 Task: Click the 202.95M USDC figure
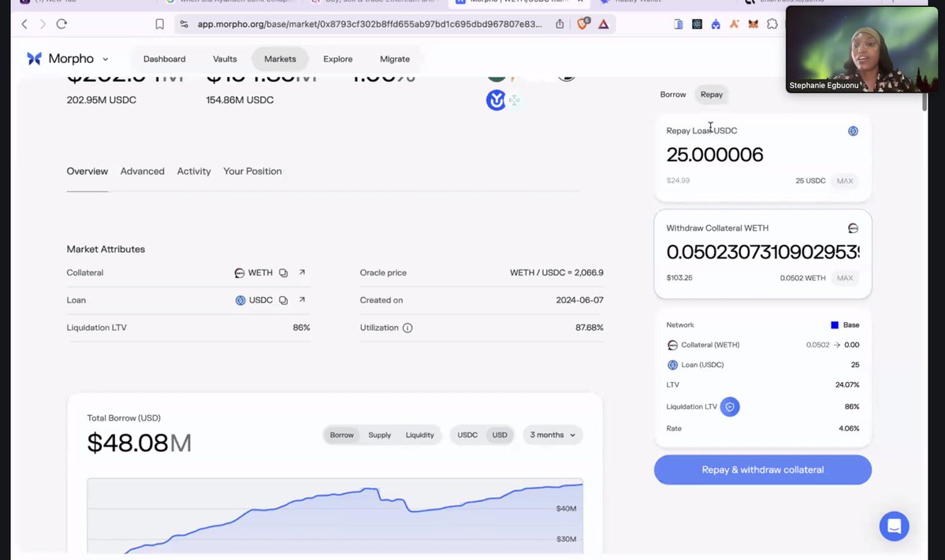[x=101, y=100]
